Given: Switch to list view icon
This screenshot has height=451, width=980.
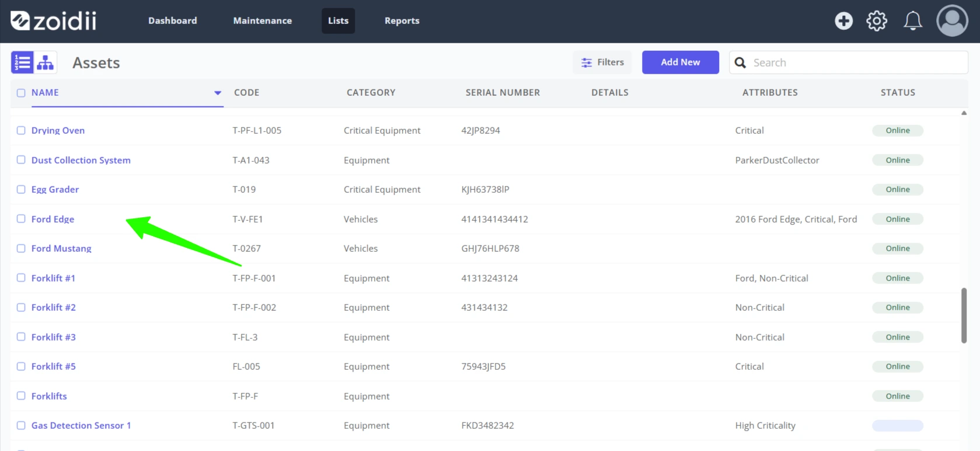Looking at the screenshot, I should point(22,62).
